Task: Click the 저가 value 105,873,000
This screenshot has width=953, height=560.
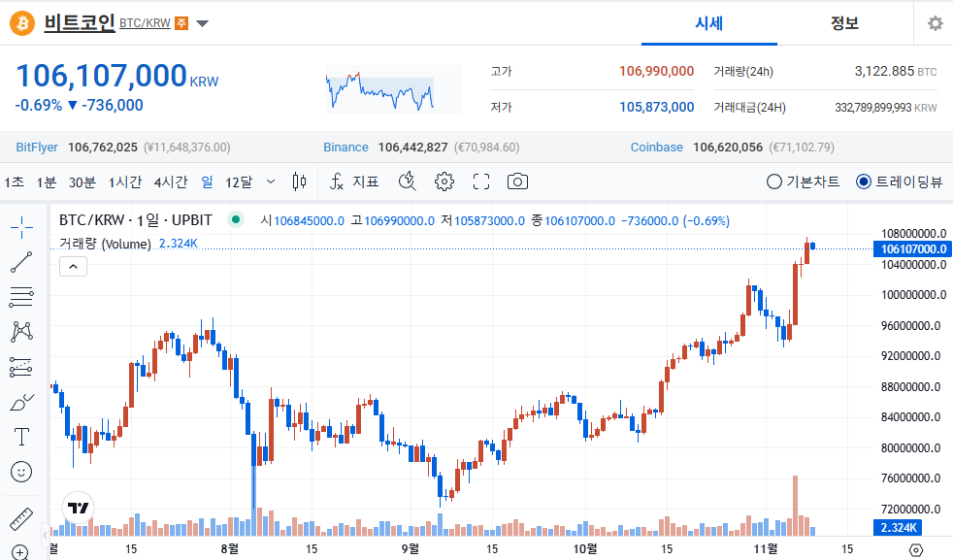Action: pyautogui.click(x=656, y=107)
